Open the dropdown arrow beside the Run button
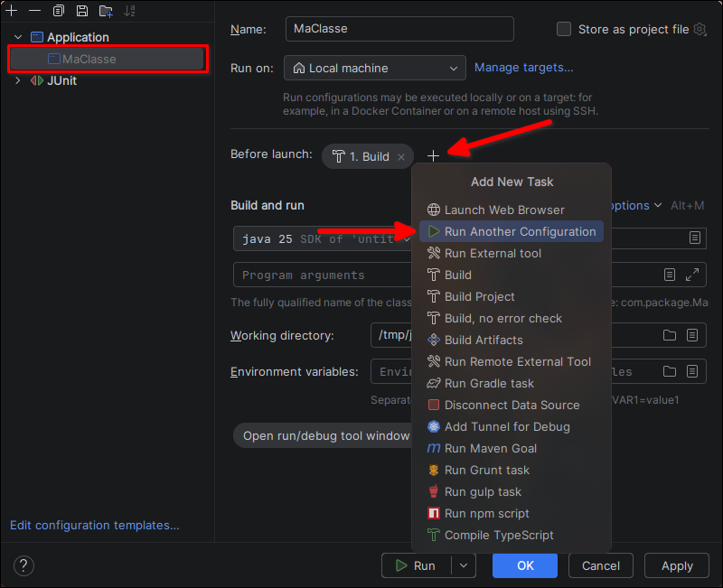This screenshot has width=723, height=588. point(463,565)
